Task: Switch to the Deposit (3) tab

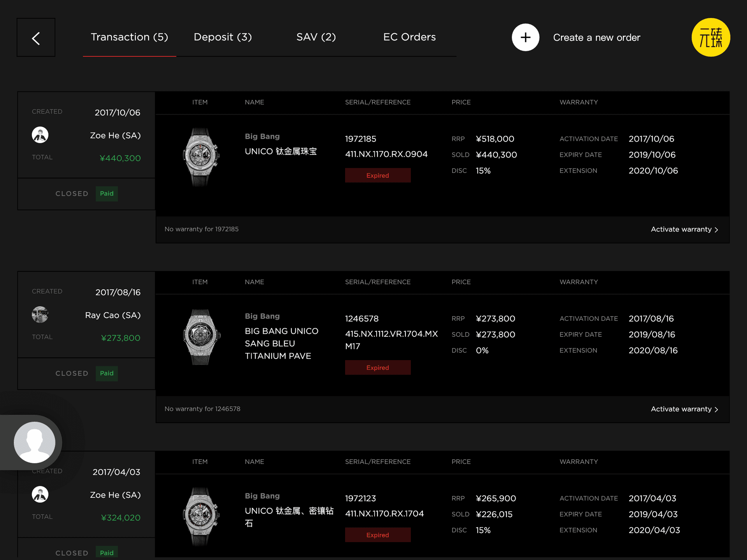Action: (223, 37)
